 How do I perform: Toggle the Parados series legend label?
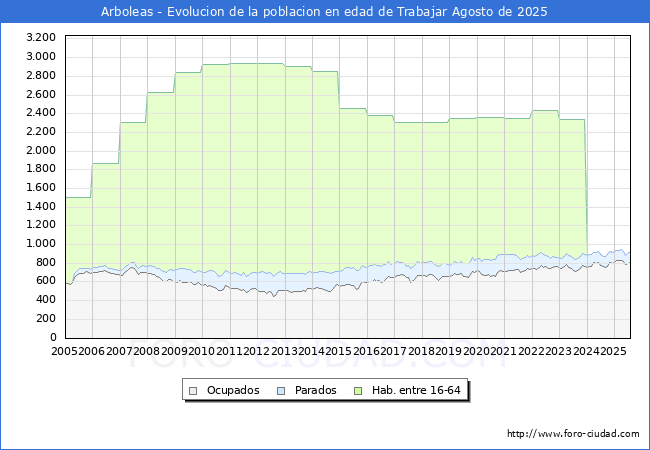314,390
